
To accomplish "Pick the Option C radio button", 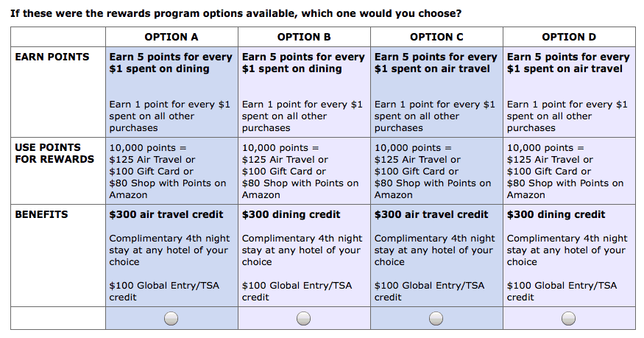I will [x=436, y=318].
